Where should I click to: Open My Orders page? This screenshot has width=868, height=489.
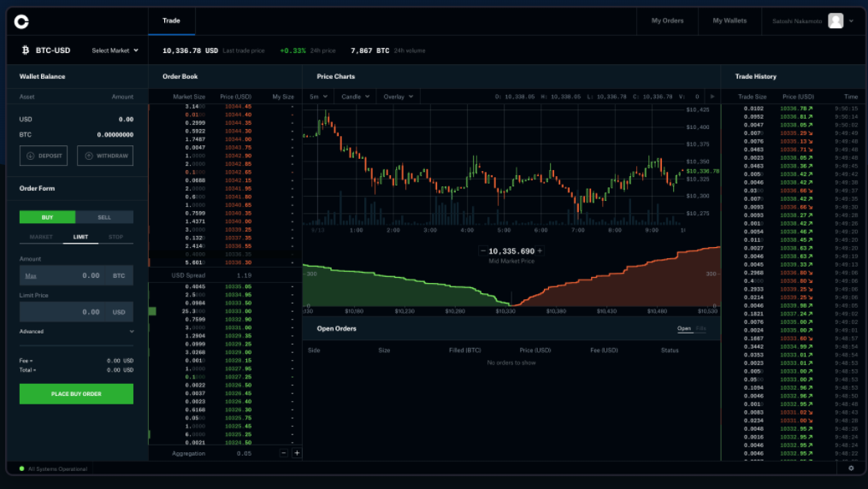[667, 21]
